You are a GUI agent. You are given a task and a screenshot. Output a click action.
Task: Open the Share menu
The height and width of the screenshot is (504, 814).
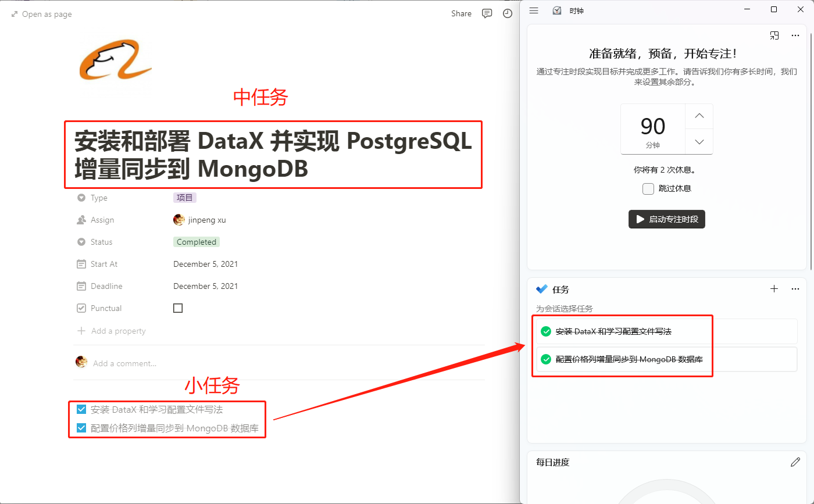pos(461,13)
